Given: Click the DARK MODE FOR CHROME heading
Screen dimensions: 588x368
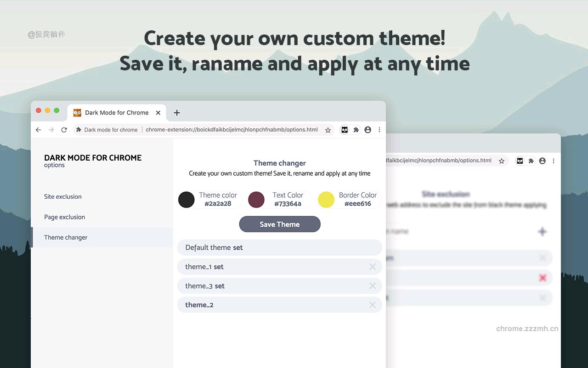Looking at the screenshot, I should tap(93, 158).
